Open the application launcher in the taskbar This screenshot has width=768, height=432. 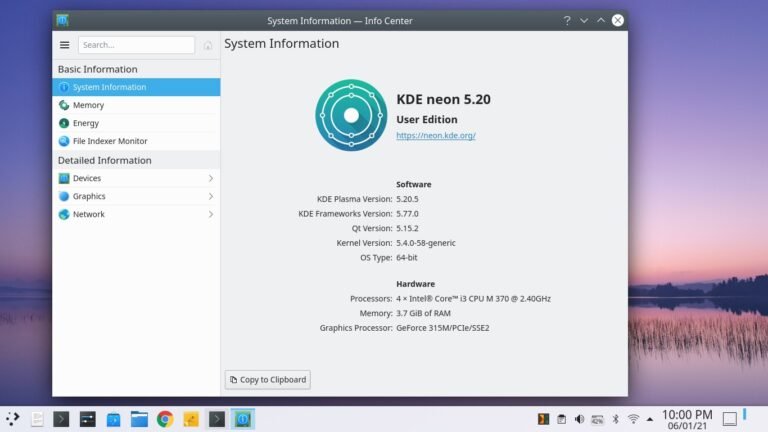pos(13,419)
